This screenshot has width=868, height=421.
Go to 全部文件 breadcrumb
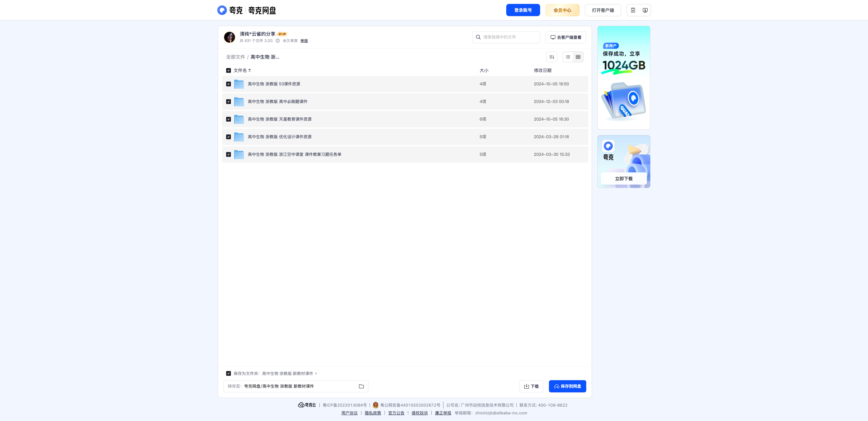coord(235,57)
